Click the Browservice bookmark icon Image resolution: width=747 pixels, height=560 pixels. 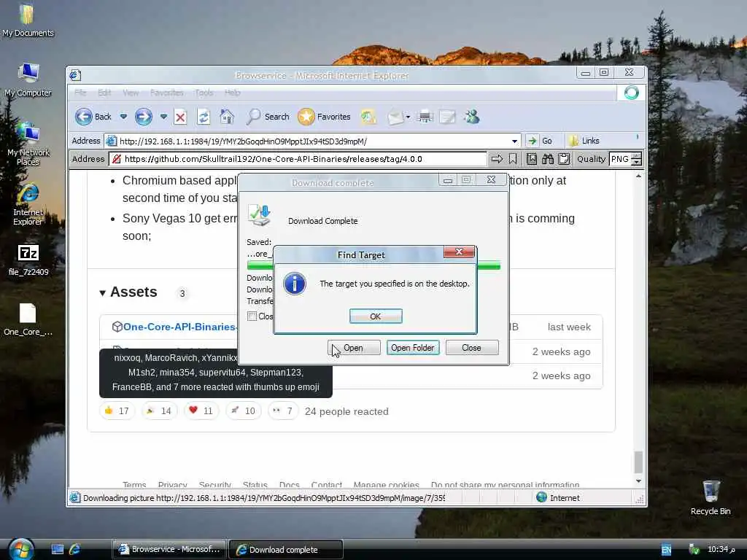click(513, 159)
